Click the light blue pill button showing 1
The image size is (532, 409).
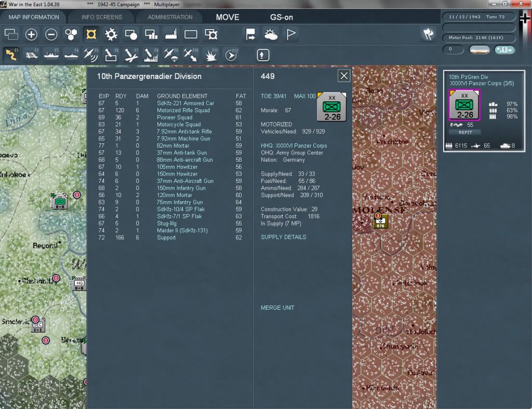click(x=504, y=49)
